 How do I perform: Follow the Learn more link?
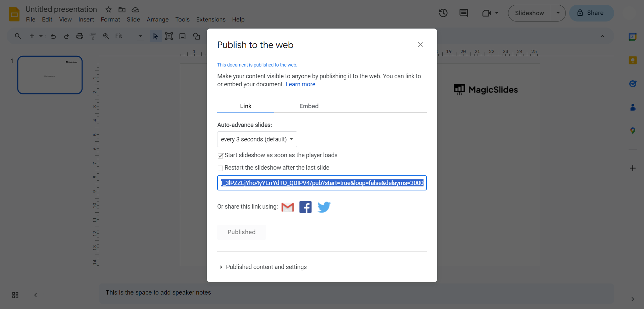(x=300, y=84)
